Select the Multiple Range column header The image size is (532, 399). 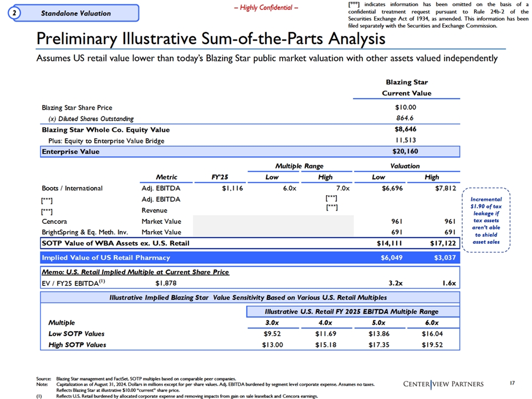point(299,166)
